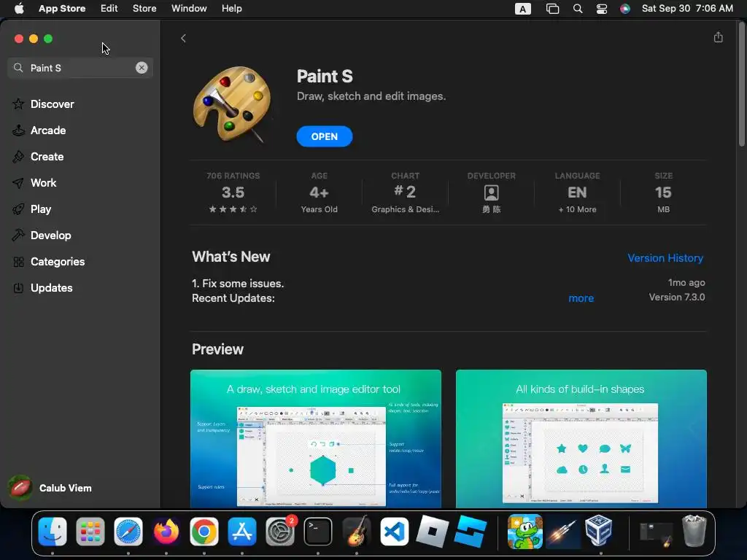Click the Paint S search field
Screen dimensions: 747x560
pyautogui.click(x=80, y=68)
